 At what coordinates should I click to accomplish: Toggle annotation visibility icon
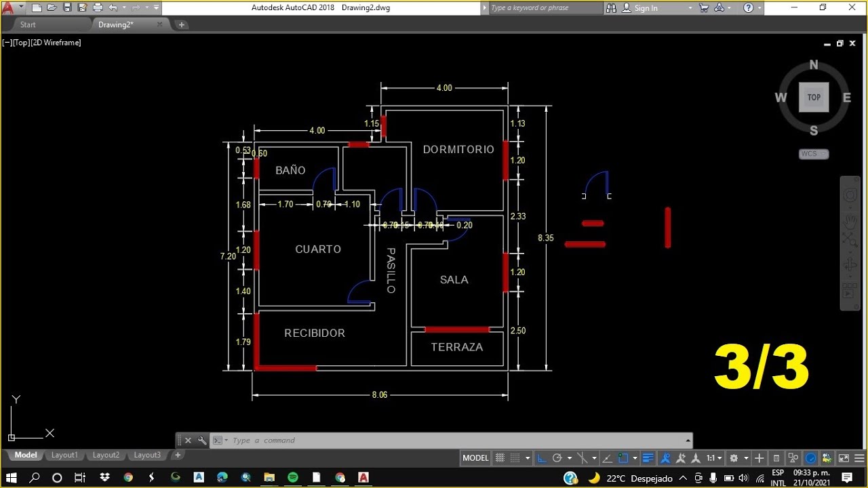coord(665,458)
